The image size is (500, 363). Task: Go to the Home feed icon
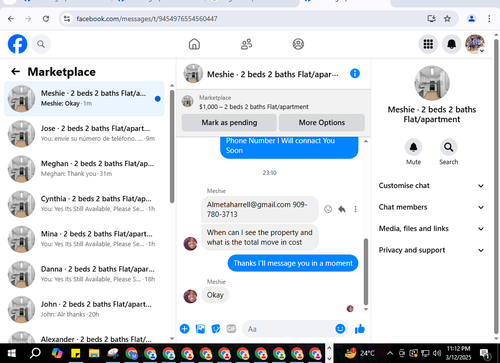pyautogui.click(x=194, y=44)
